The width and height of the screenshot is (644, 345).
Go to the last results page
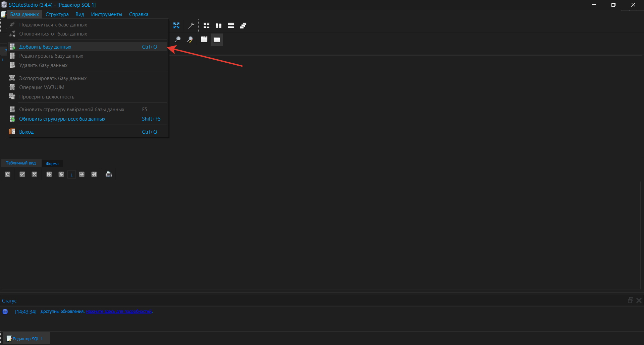pos(94,175)
